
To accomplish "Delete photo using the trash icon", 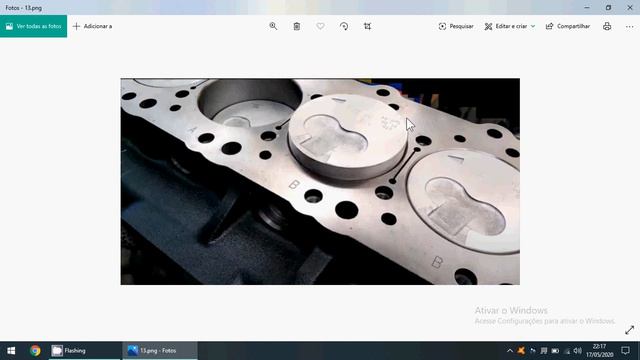I will 297,26.
